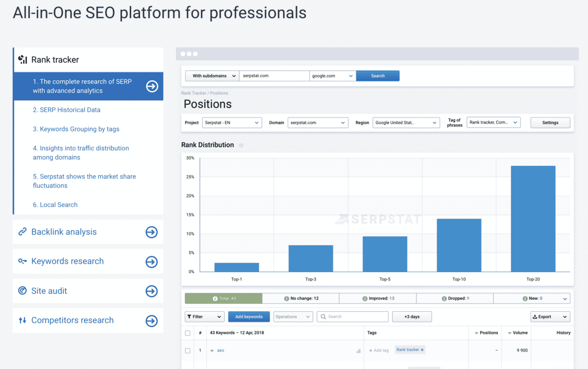Remove the Rank tracker tag with x
588x369 pixels.
pos(422,350)
